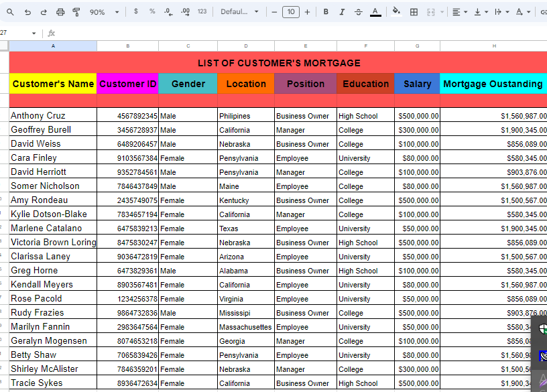The height and width of the screenshot is (392, 547).
Task: Select the Location header cell
Action: click(x=246, y=84)
